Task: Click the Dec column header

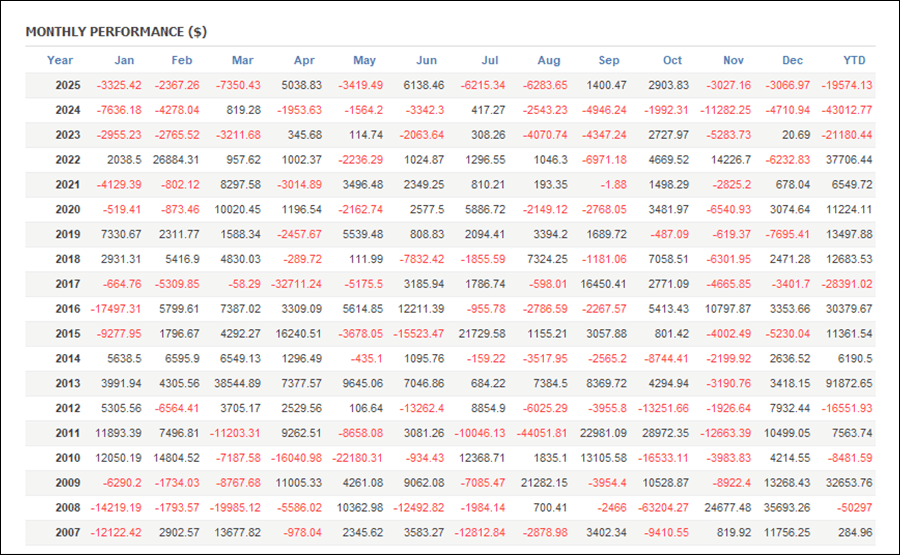Action: [x=792, y=60]
